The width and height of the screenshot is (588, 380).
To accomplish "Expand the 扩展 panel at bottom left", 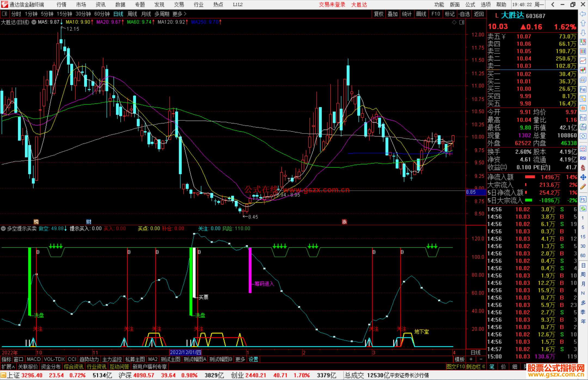I will pos(8,367).
